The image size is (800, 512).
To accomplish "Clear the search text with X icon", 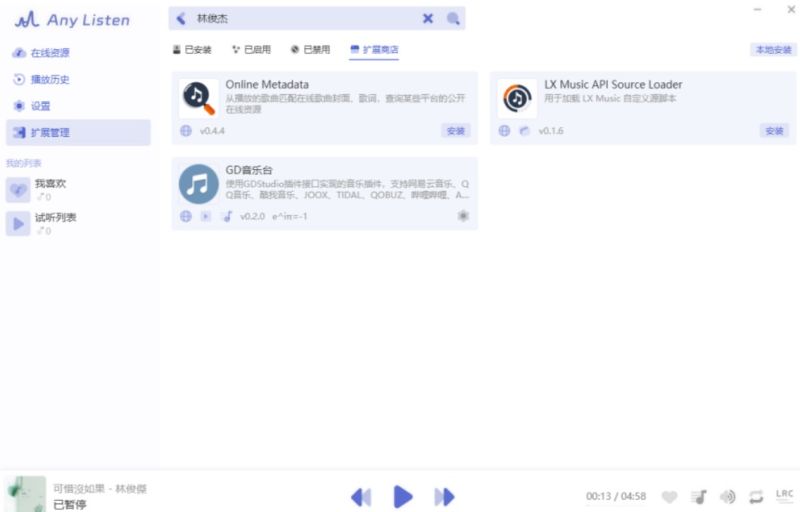I will (x=428, y=19).
